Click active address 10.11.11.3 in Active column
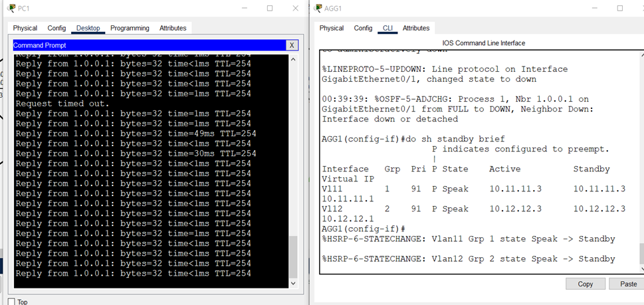644x305 pixels. tap(516, 189)
